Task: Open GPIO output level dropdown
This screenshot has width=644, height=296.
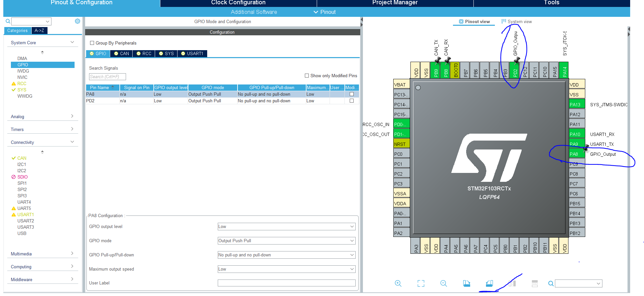Action: click(x=286, y=226)
